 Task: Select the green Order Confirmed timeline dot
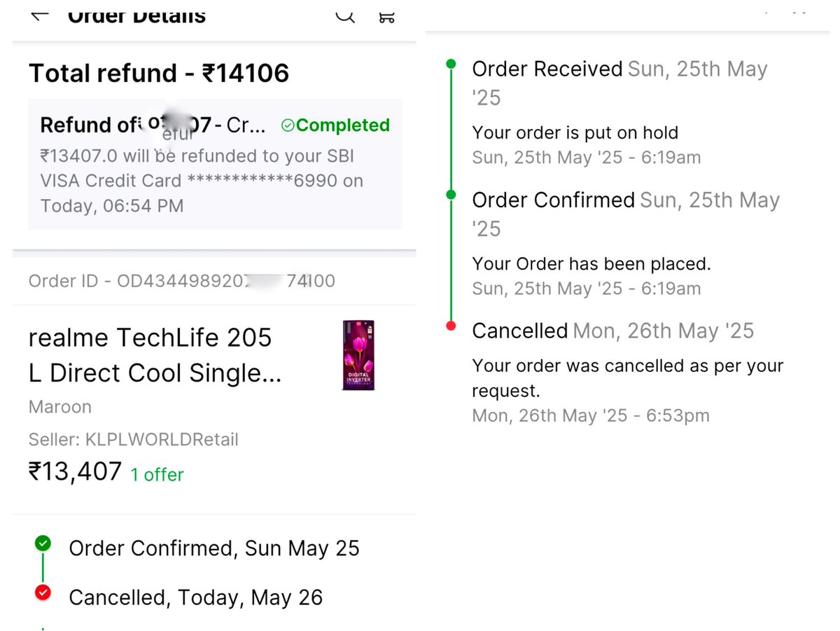tap(451, 195)
